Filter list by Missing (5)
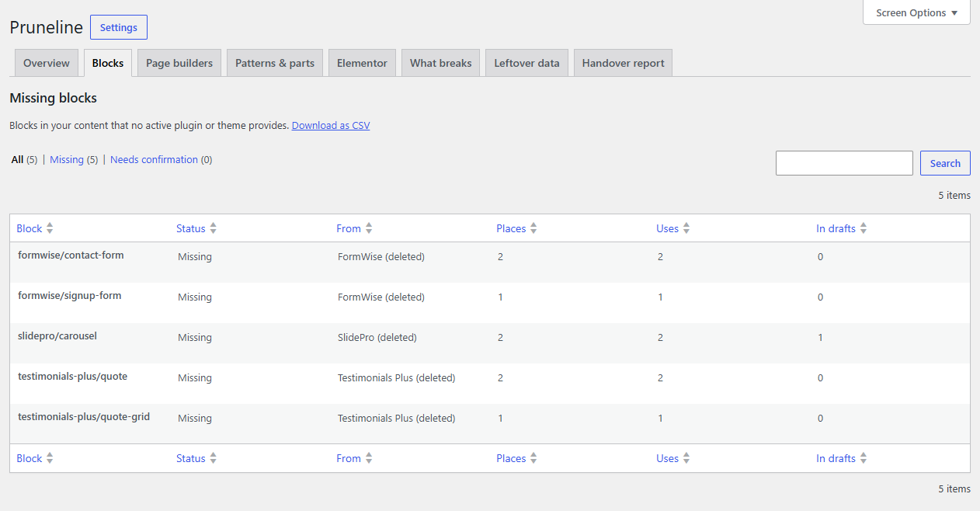 [x=74, y=159]
